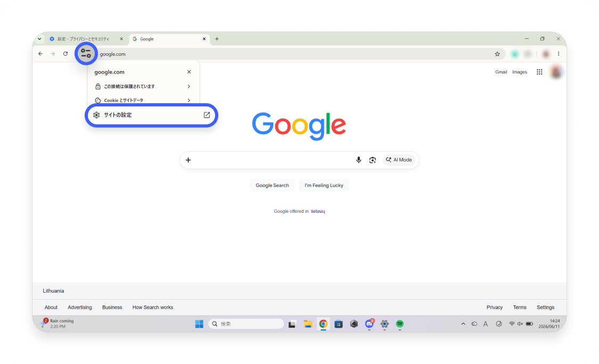Image resolution: width=599 pixels, height=364 pixels.
Task: Open Task View from the taskbar
Action: tap(292, 324)
